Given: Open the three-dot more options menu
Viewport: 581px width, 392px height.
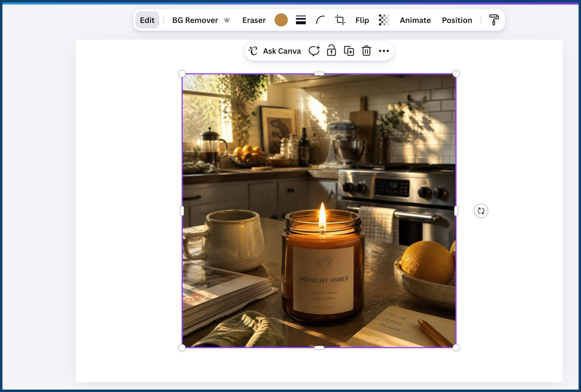Looking at the screenshot, I should click(384, 51).
